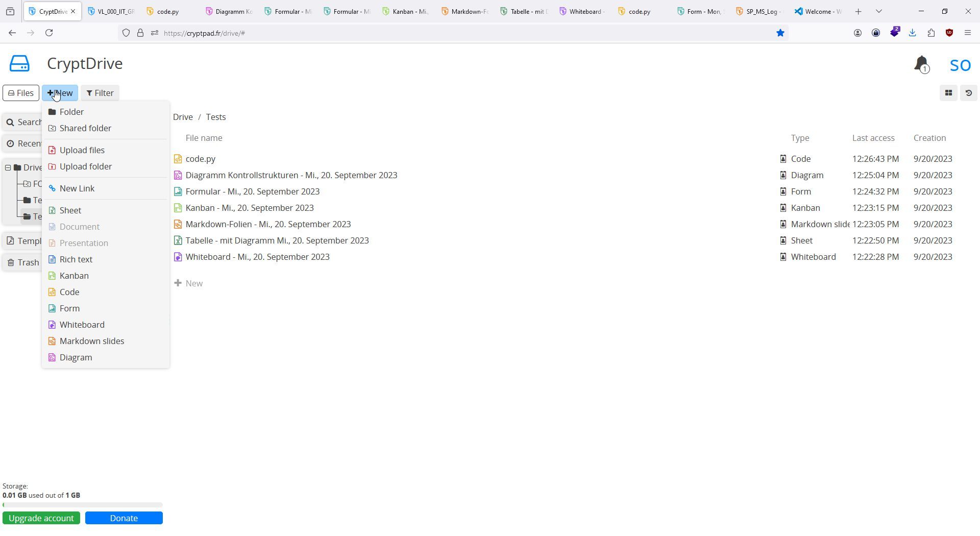Choose Folder from New menu
980x536 pixels.
tap(106, 112)
